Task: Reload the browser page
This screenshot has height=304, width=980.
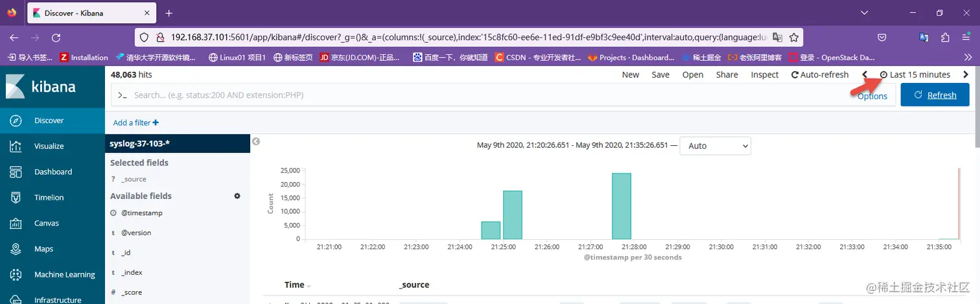Action: [x=56, y=38]
